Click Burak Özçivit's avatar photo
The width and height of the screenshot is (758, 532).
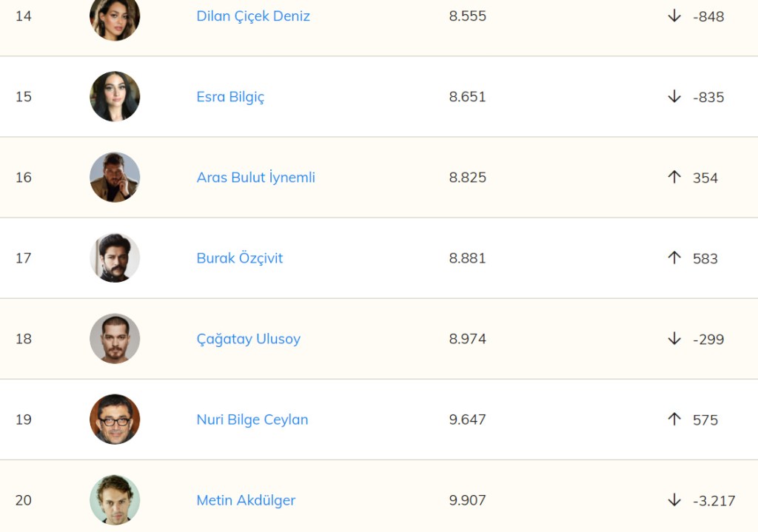point(115,258)
